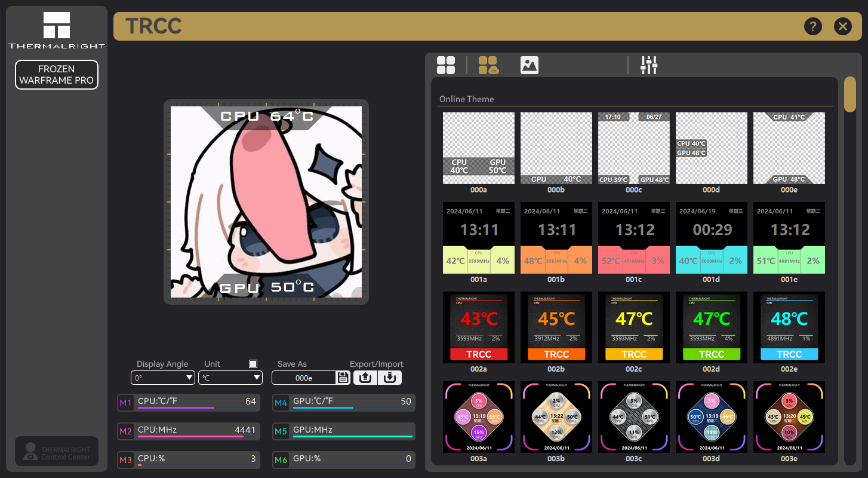
Task: Apply blue TRCC theme 002e
Action: (x=789, y=327)
